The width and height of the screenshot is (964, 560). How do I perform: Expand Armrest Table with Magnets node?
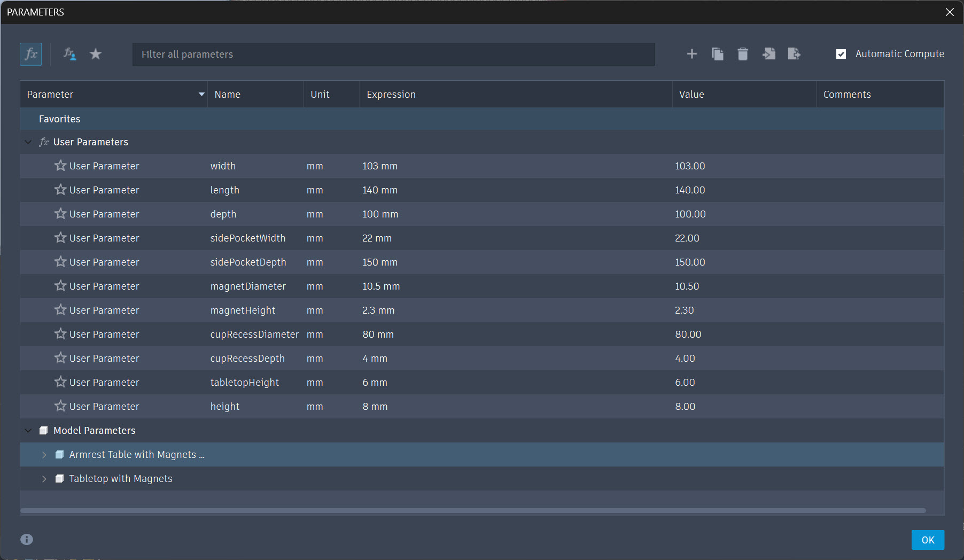[x=44, y=455]
